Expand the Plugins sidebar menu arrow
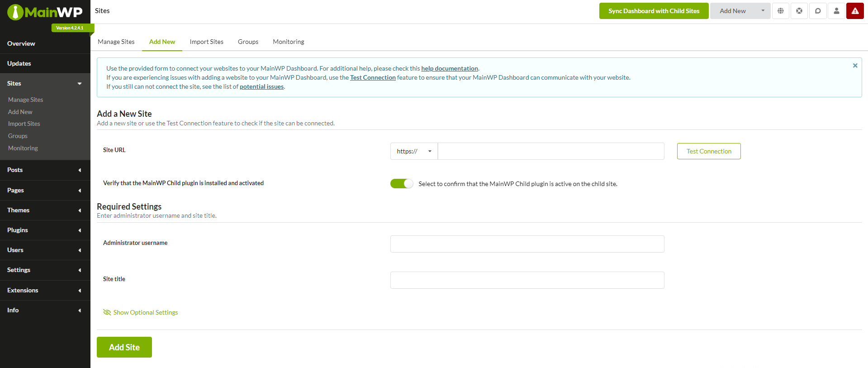Image resolution: width=868 pixels, height=368 pixels. point(80,230)
